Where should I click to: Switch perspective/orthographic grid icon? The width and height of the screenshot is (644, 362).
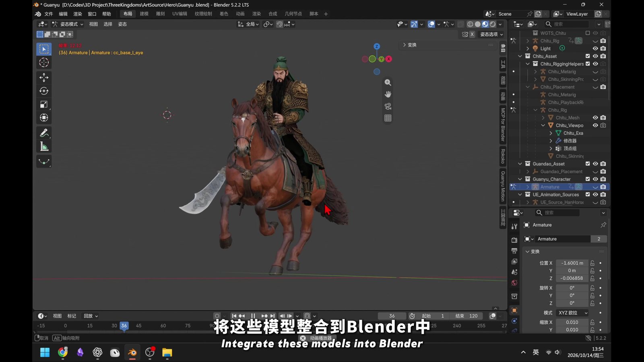point(388,118)
